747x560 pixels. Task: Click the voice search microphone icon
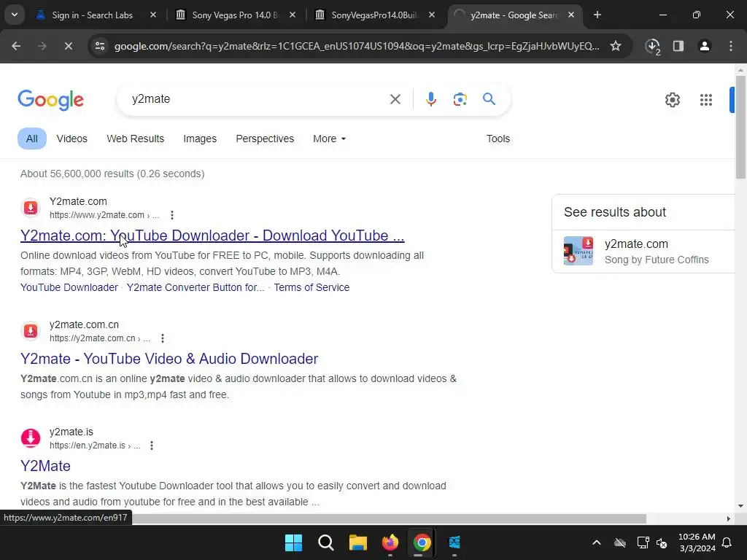[430, 99]
